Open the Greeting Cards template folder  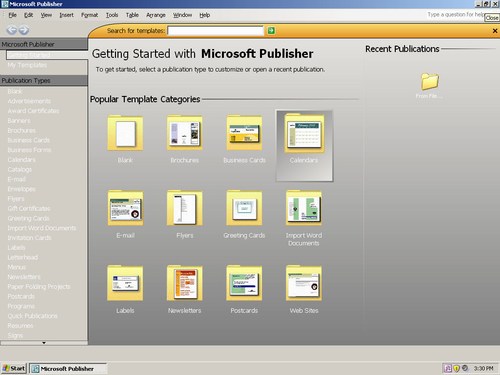coord(244,208)
